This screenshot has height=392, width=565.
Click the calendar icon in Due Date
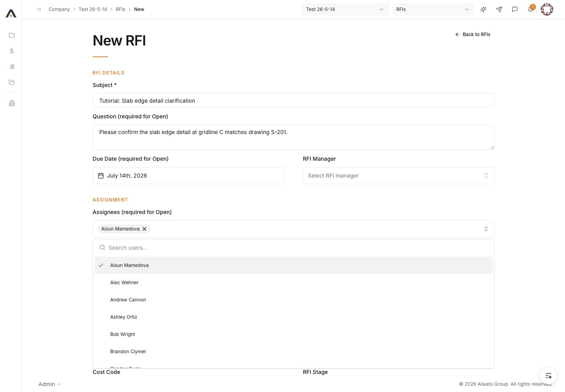[x=101, y=176]
